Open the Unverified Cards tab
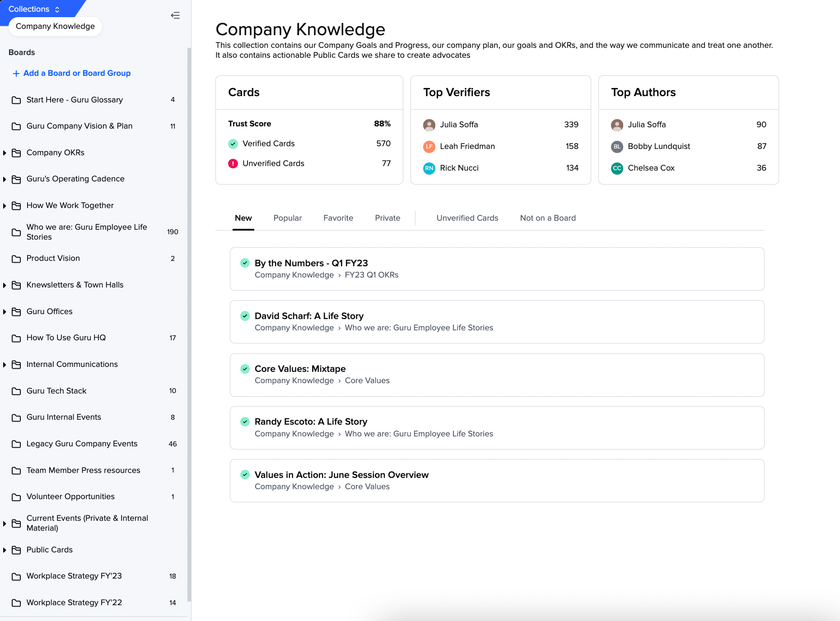840x621 pixels. pos(467,218)
